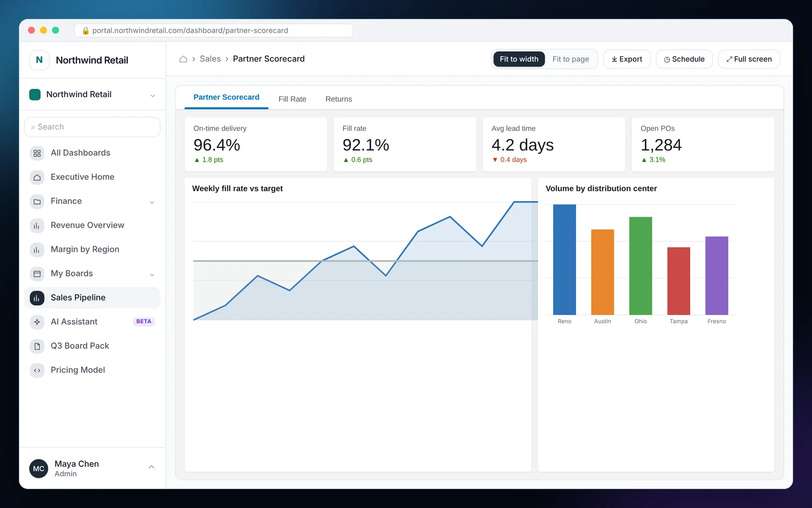Go to Sales in breadcrumb
Screen dimensions: 812x508
point(210,59)
